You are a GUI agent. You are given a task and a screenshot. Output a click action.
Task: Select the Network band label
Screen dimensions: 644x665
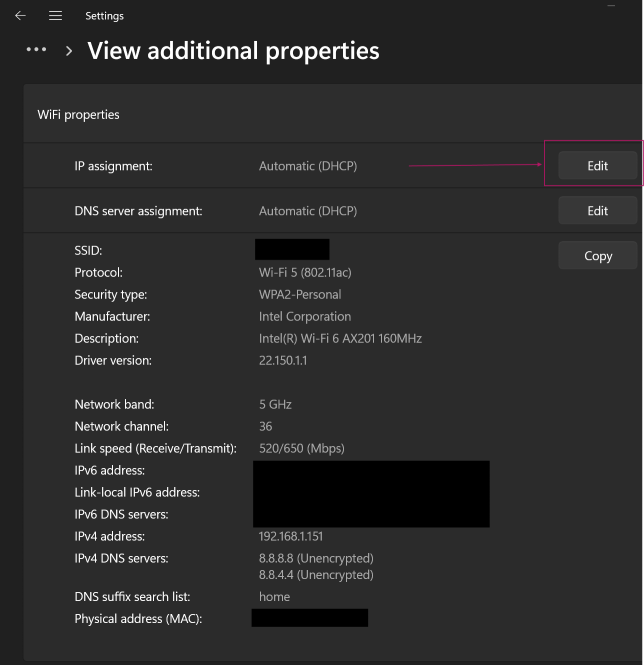click(x=114, y=404)
